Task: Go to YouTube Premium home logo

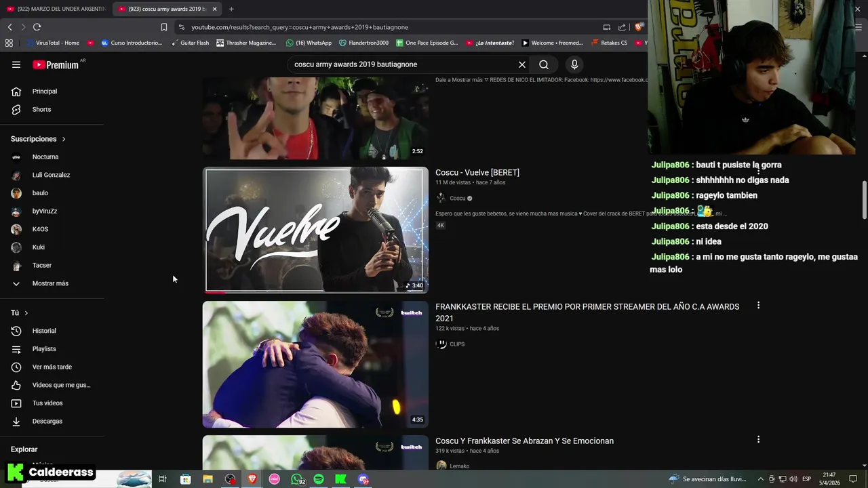Action: coord(56,64)
